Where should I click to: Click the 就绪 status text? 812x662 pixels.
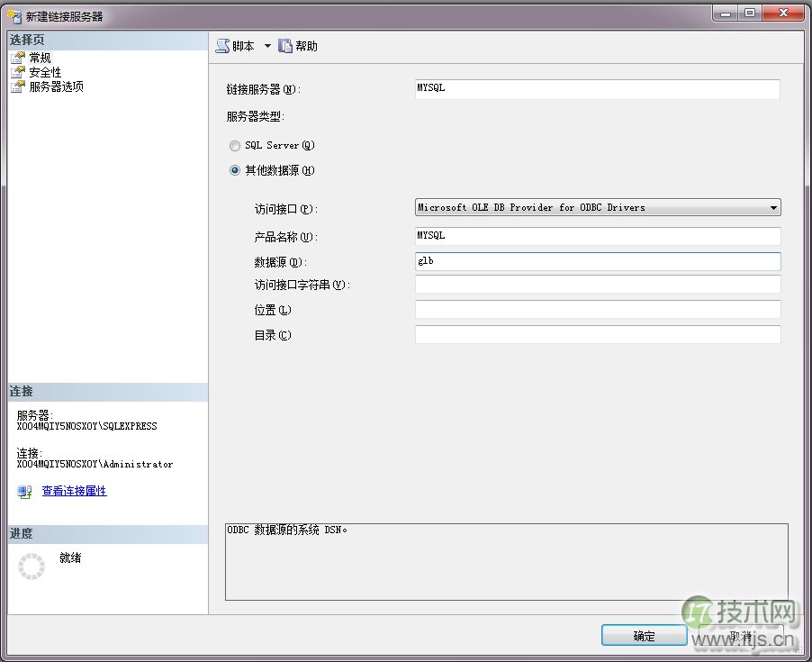point(70,558)
